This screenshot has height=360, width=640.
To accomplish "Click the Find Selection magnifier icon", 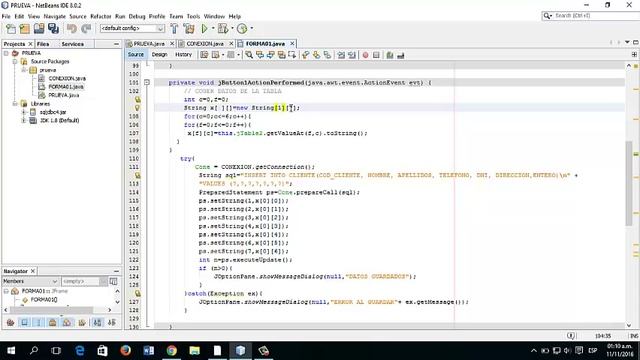I will click(249, 55).
